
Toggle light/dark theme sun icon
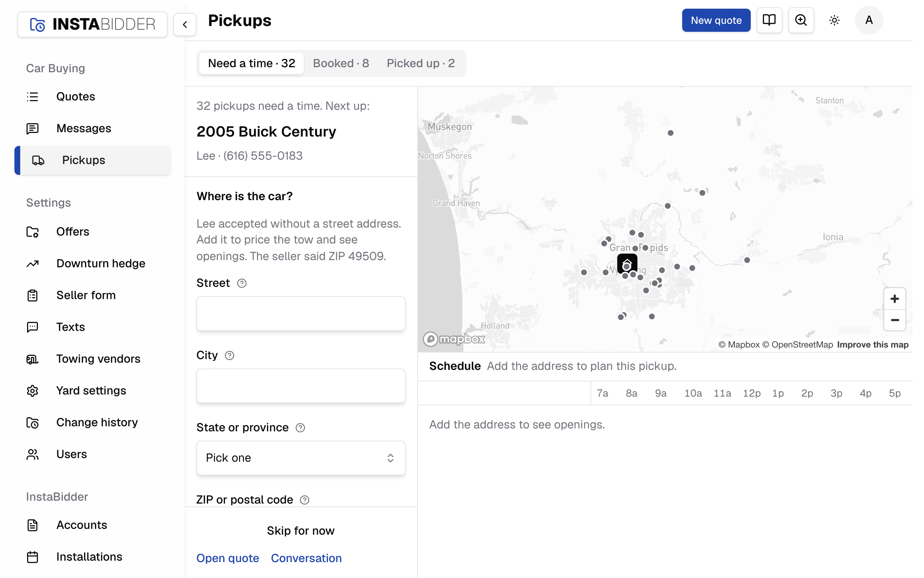point(834,20)
